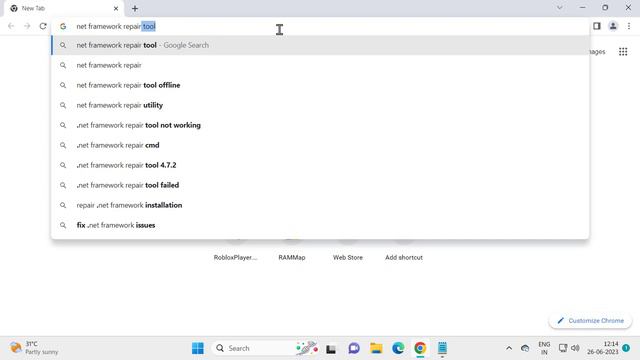Viewport: 640px width, 360px height.
Task: Open the weather widget showing 31°C
Action: tap(34, 348)
